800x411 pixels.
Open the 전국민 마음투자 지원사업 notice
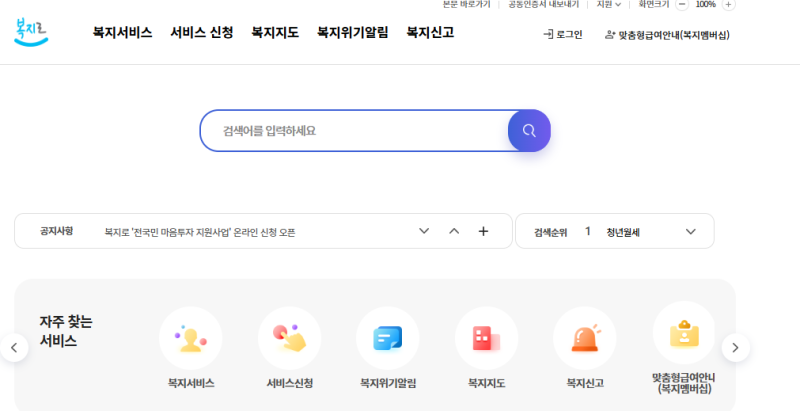[x=200, y=233]
